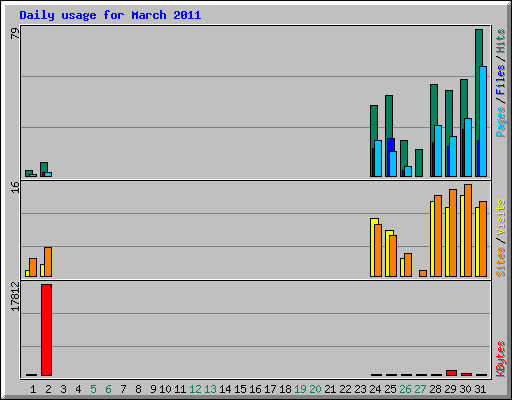Click x-axis day label '31'
This screenshot has height=400, width=512.
coord(480,389)
